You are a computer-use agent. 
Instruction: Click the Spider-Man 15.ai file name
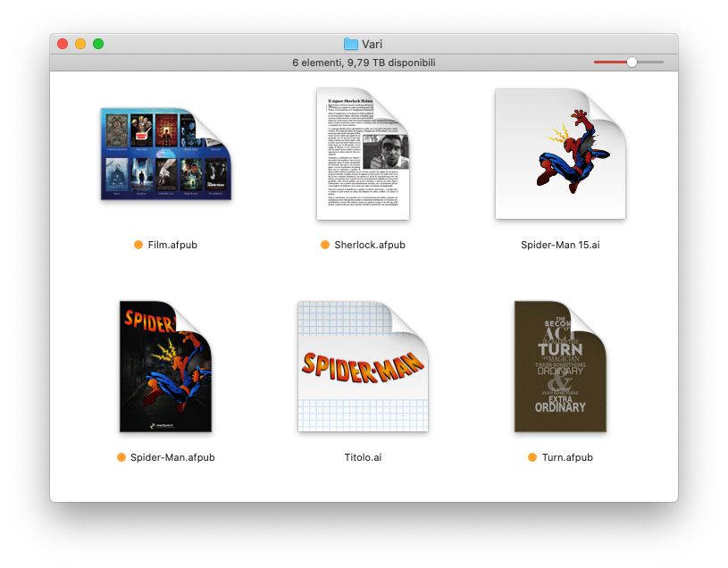(x=560, y=245)
